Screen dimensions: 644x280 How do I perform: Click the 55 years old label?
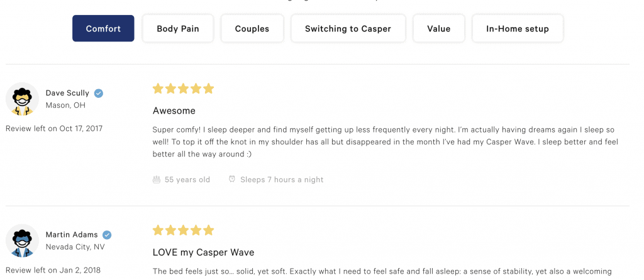(x=187, y=180)
